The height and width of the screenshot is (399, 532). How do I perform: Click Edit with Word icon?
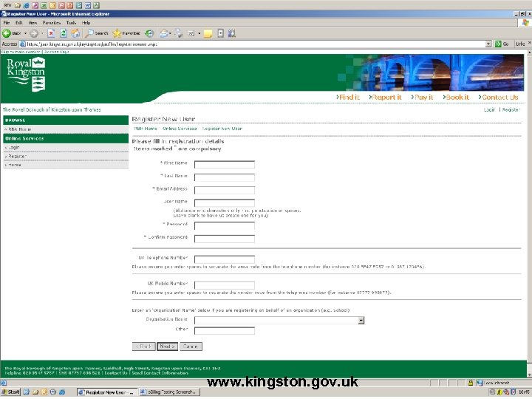[191, 33]
